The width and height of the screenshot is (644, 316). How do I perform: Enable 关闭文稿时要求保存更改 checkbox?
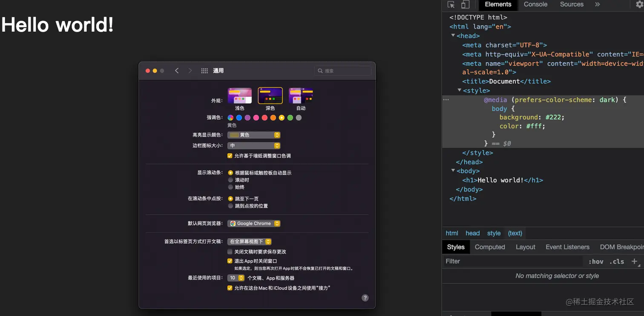(230, 252)
